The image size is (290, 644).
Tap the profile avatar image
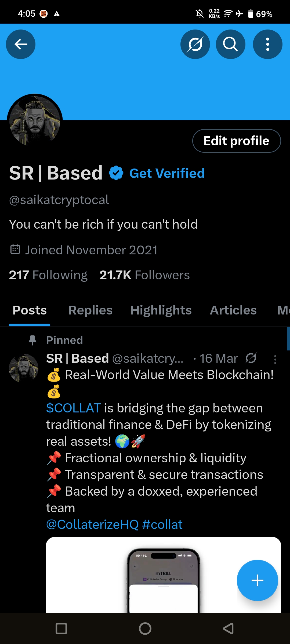35,120
